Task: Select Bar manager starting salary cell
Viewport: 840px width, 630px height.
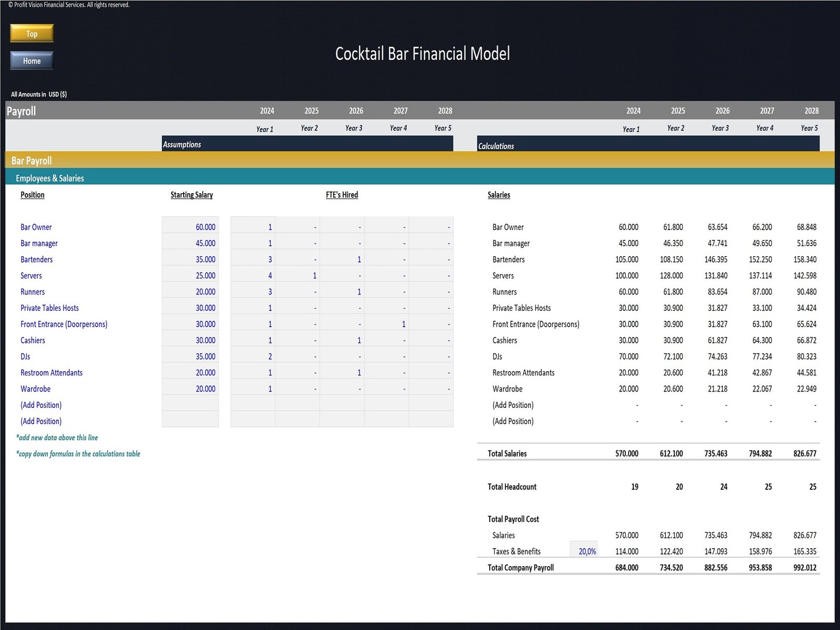Action: (191, 243)
